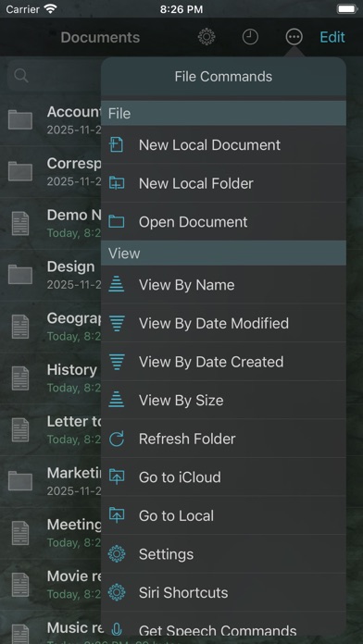Tap the New Local Document icon
Image resolution: width=363 pixels, height=644 pixels.
(117, 144)
